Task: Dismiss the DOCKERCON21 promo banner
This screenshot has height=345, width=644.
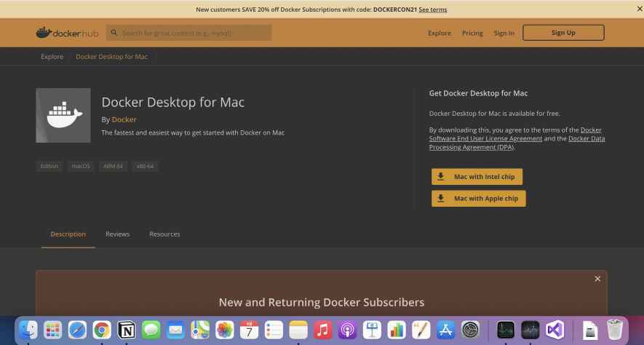Action: (640, 9)
